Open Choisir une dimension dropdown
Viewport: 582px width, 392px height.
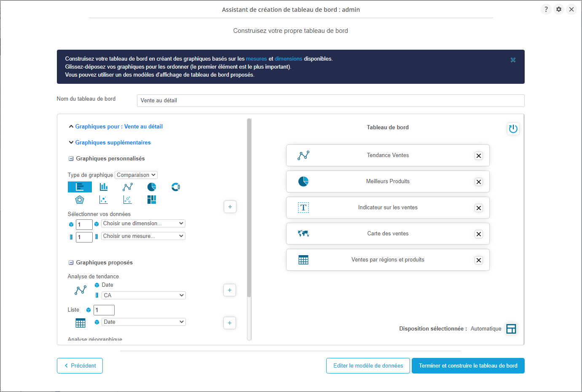143,224
